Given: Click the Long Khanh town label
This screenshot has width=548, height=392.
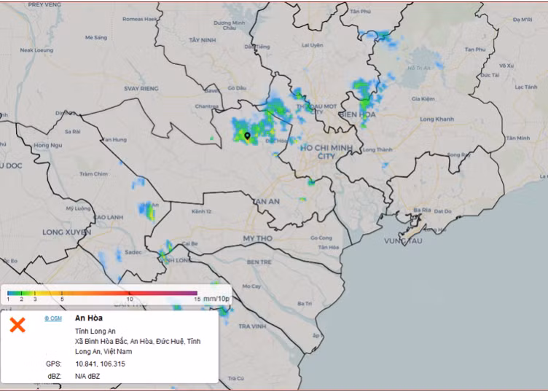Looking at the screenshot, I should pyautogui.click(x=437, y=119).
